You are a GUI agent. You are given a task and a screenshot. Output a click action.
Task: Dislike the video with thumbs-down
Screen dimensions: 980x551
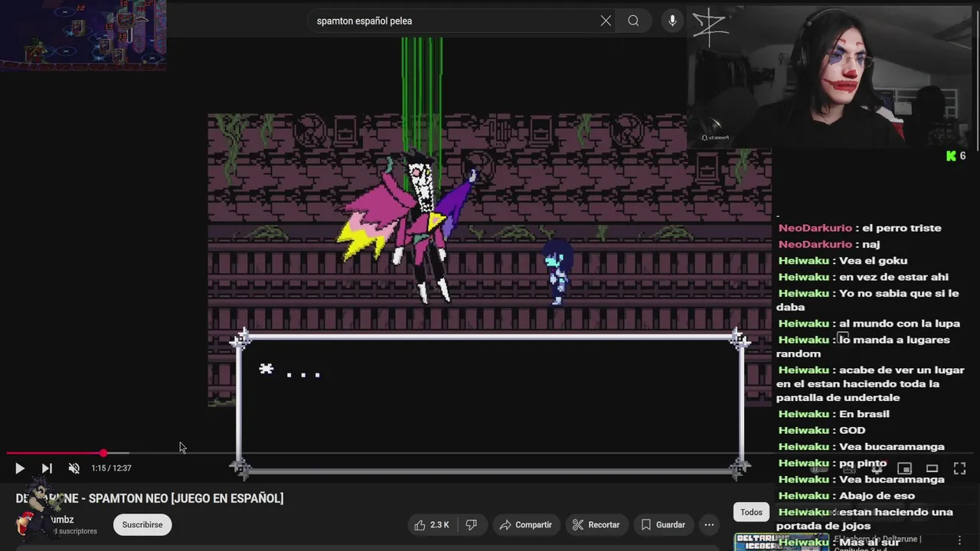[x=472, y=525]
